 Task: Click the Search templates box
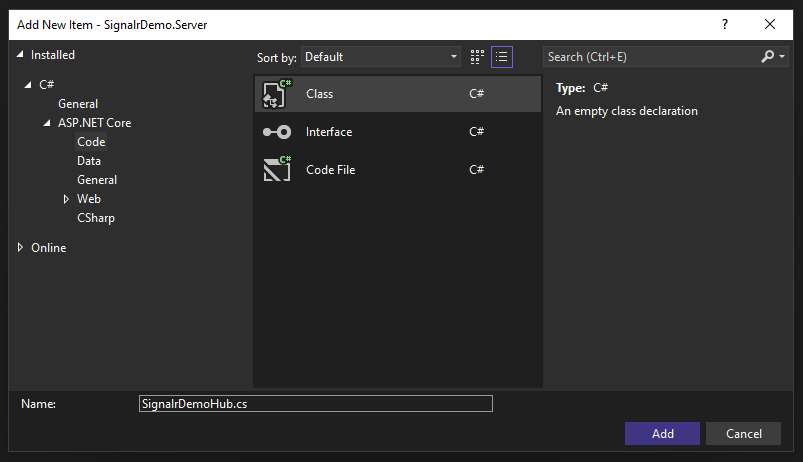[650, 57]
